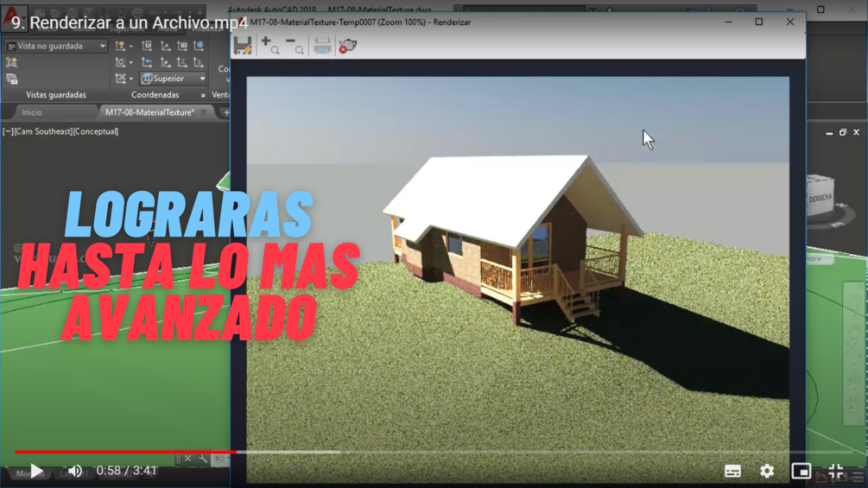This screenshot has width=868, height=488.
Task: Select the World UCS globe icon
Action: (199, 46)
